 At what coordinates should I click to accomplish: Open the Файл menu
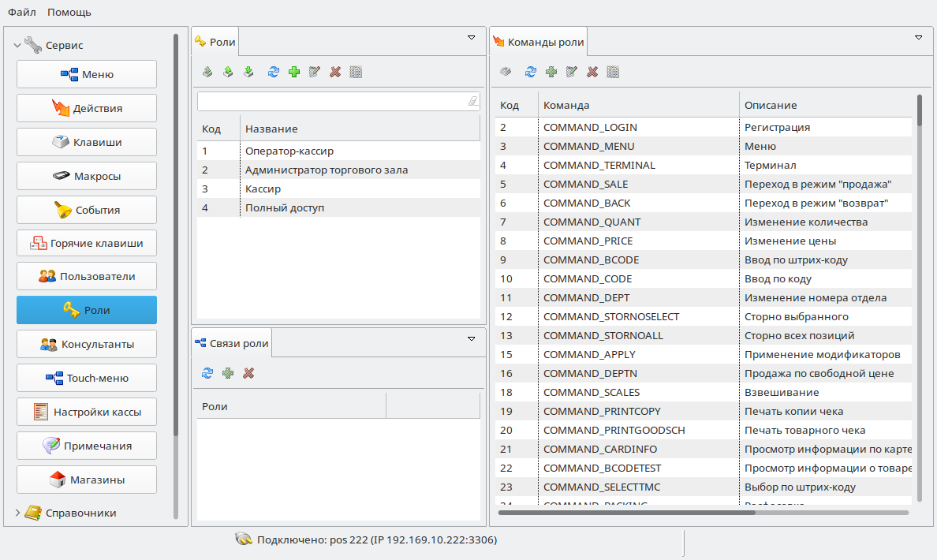click(21, 12)
